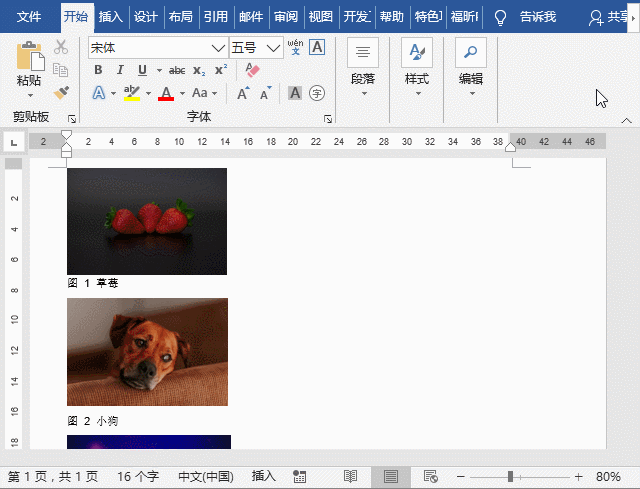This screenshot has width=640, height=489.
Task: Open the font name dropdown 宋体
Action: (217, 48)
